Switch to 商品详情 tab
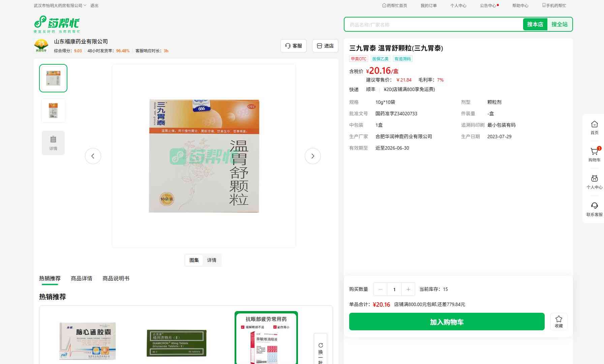The height and width of the screenshot is (364, 604). point(81,278)
